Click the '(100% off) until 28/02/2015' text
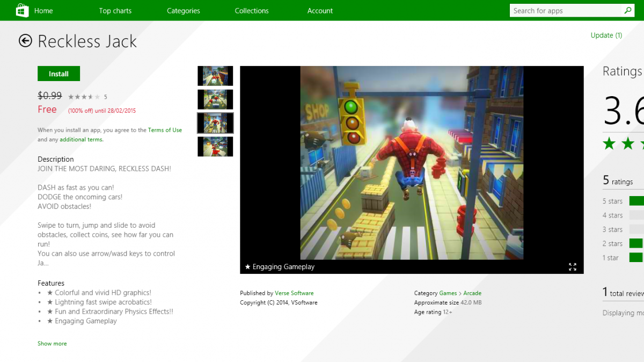This screenshot has height=362, width=644. click(102, 111)
